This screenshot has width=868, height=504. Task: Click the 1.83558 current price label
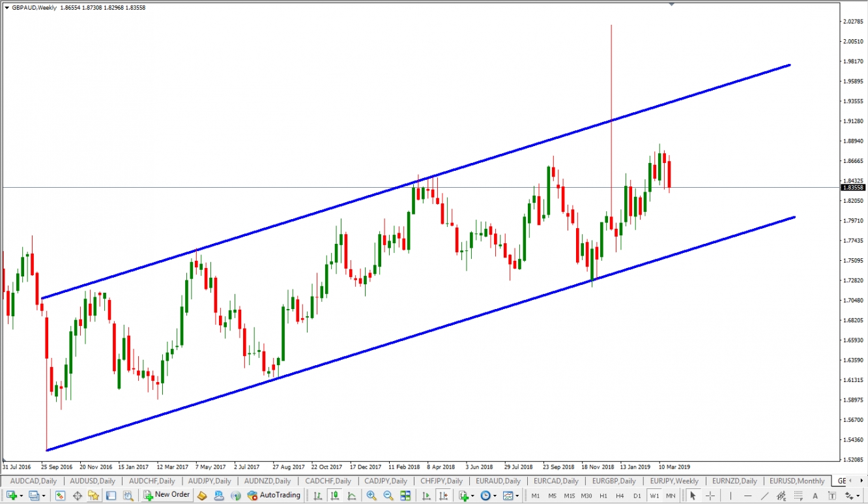(854, 187)
